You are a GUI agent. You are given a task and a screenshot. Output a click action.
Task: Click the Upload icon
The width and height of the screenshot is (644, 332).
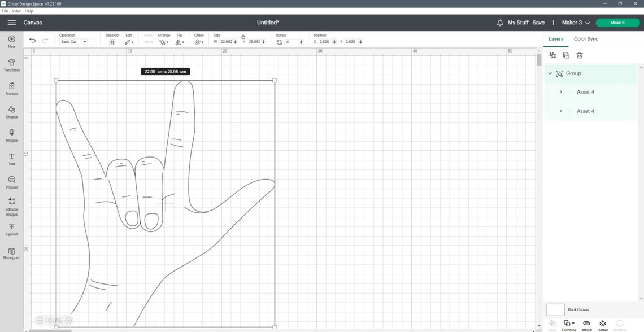point(11,229)
